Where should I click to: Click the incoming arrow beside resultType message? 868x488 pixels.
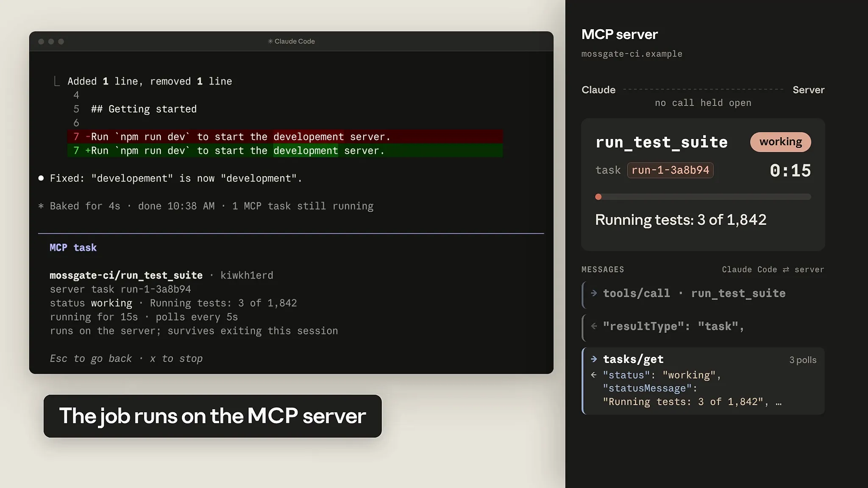[594, 326]
